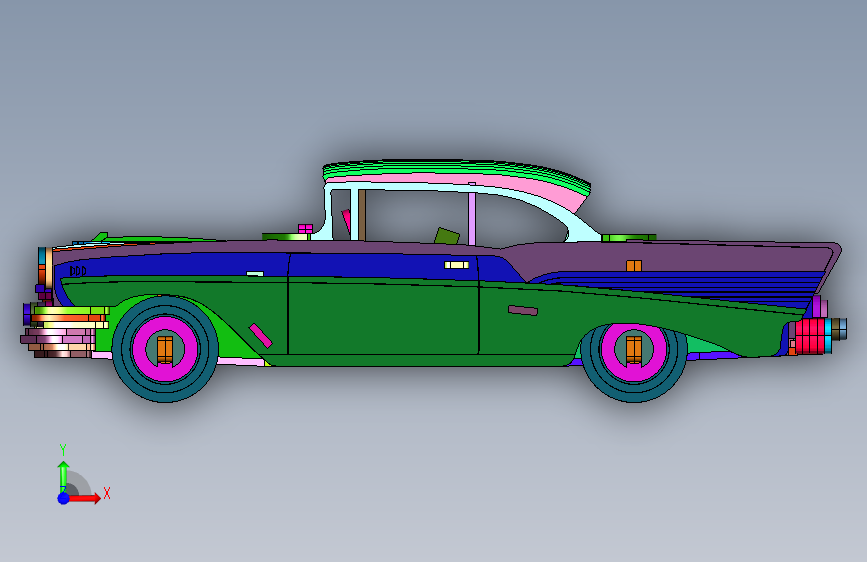The height and width of the screenshot is (562, 867).
Task: Select the red taillight at the rear
Action: [x=809, y=335]
